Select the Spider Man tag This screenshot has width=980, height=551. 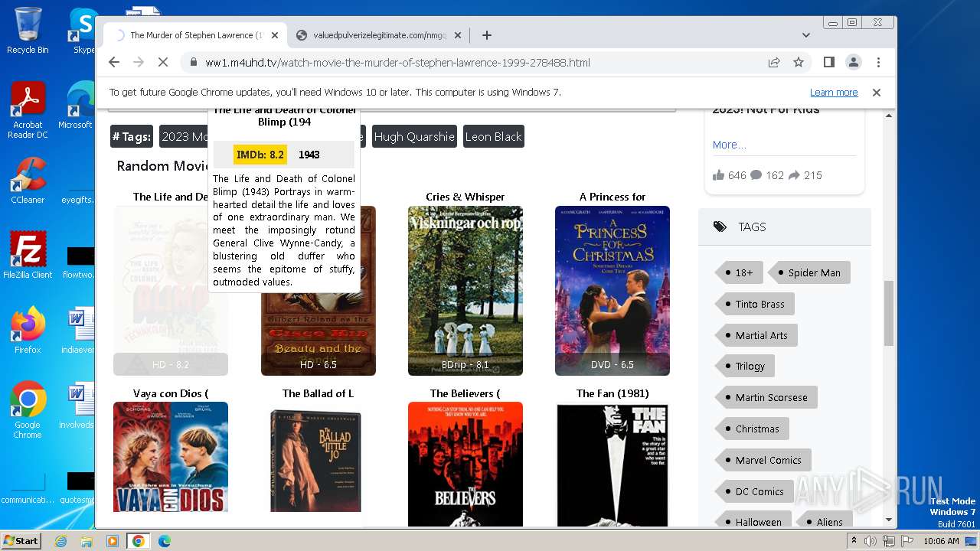pos(808,272)
